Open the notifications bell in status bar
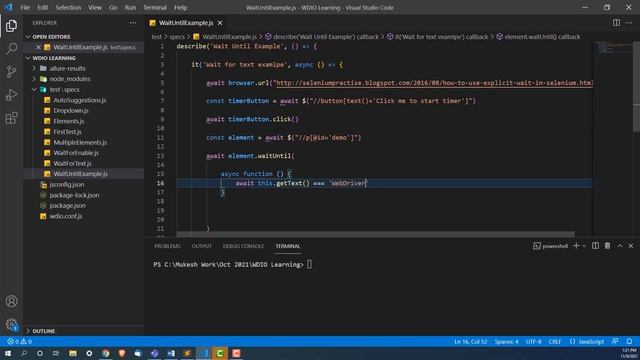 [629, 341]
